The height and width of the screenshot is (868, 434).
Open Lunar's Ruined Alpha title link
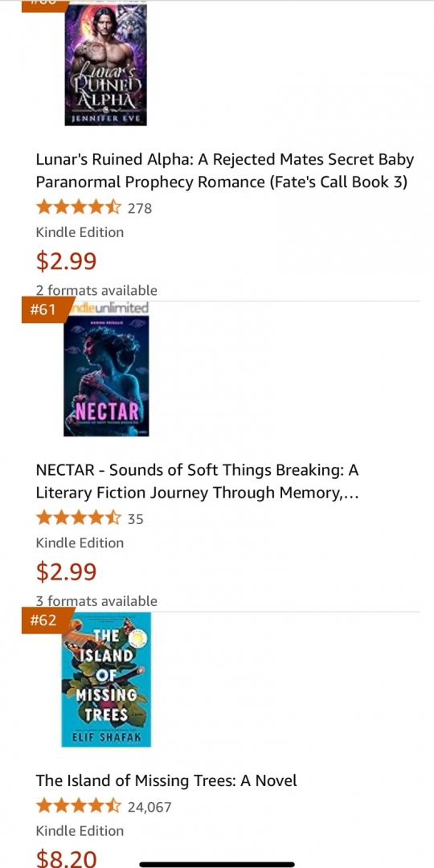tap(225, 170)
